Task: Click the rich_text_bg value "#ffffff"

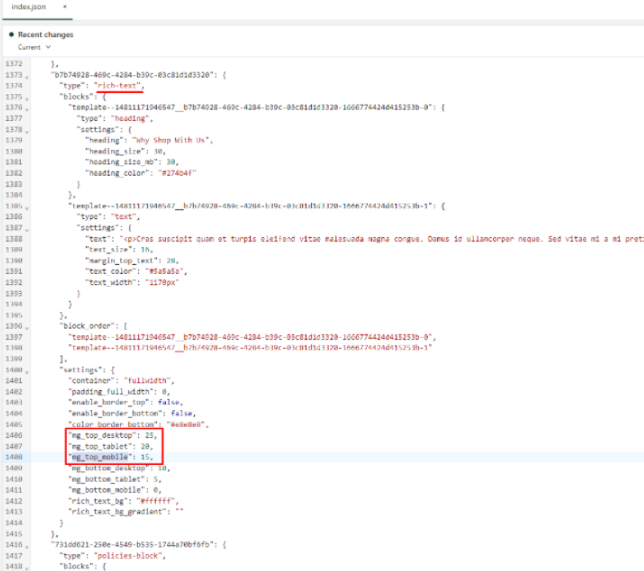Action: (x=156, y=501)
